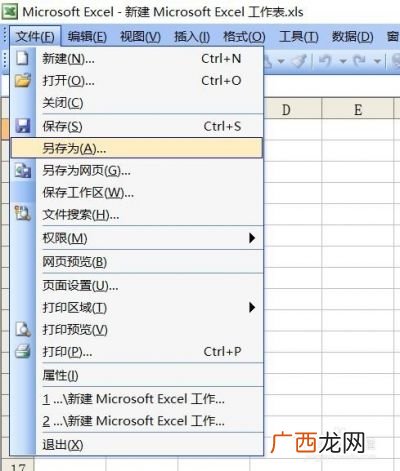Screen dimensions: 400x471
Task: Open the 格式(O) menu
Action: coord(244,36)
